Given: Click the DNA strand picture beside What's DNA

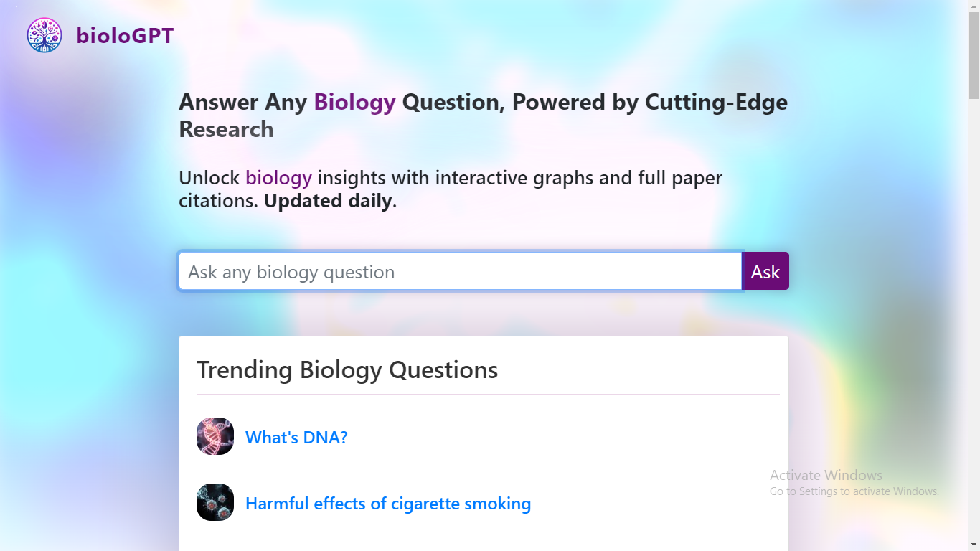Looking at the screenshot, I should coord(215,436).
